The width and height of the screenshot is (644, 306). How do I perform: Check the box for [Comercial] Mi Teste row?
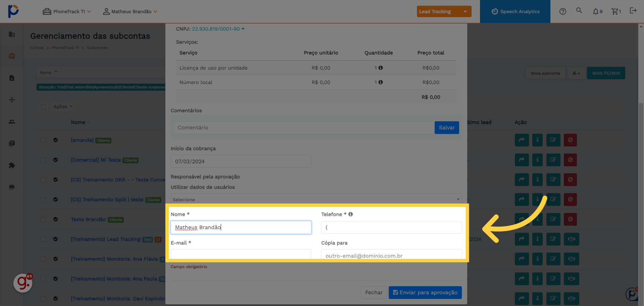pyautogui.click(x=43, y=160)
